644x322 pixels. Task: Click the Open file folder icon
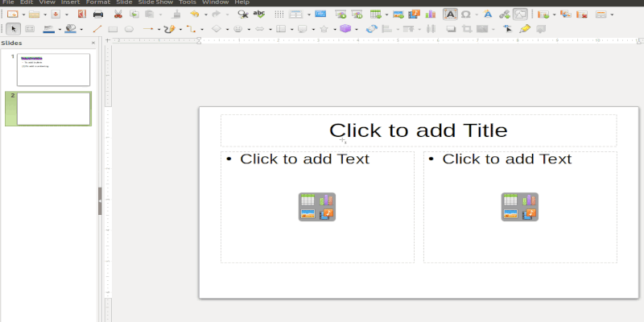[34, 14]
